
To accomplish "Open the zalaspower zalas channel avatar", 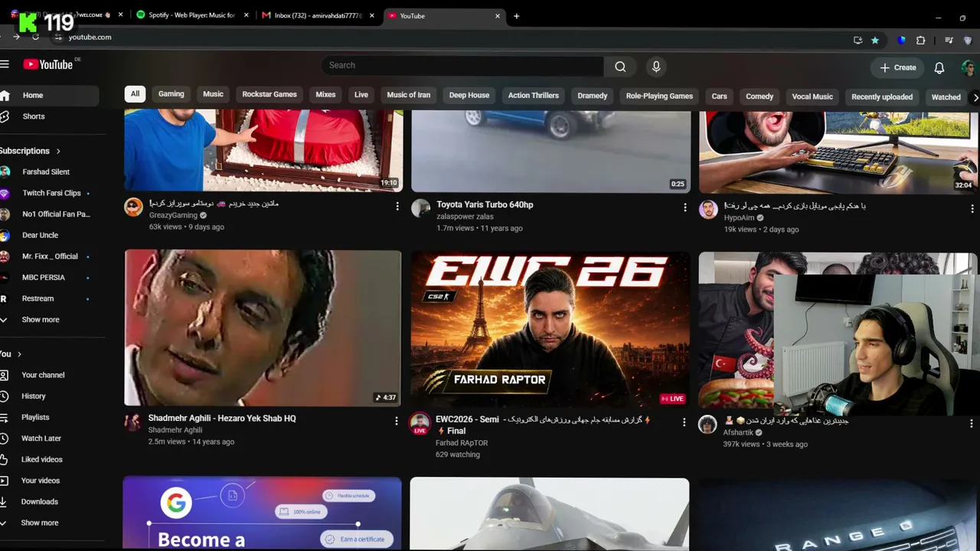I will (x=421, y=207).
